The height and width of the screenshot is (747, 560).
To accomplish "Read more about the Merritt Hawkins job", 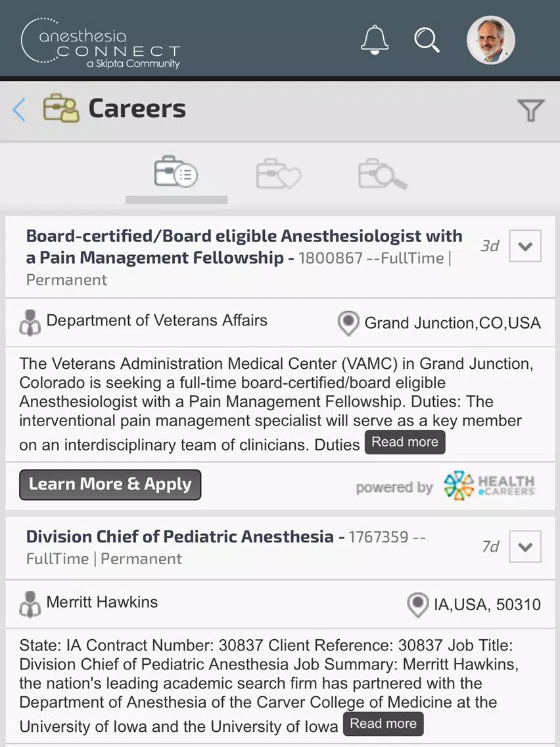I will (x=383, y=723).
